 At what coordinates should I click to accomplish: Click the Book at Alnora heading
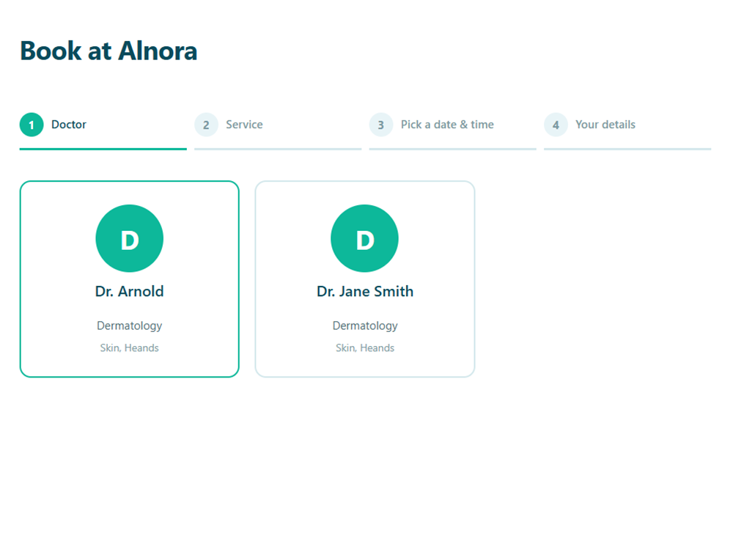click(x=108, y=51)
